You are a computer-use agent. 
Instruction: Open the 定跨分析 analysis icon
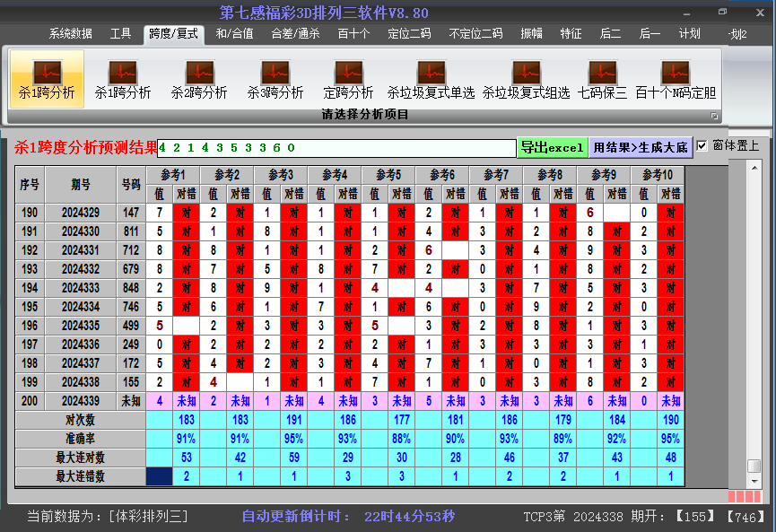tap(348, 79)
